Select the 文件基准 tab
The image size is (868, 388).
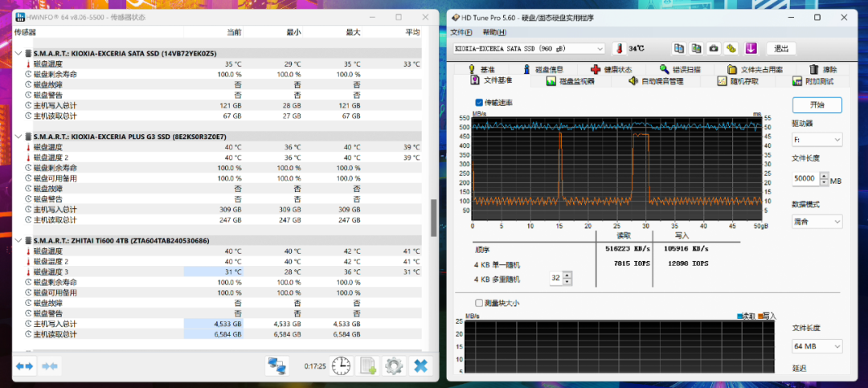pyautogui.click(x=492, y=81)
